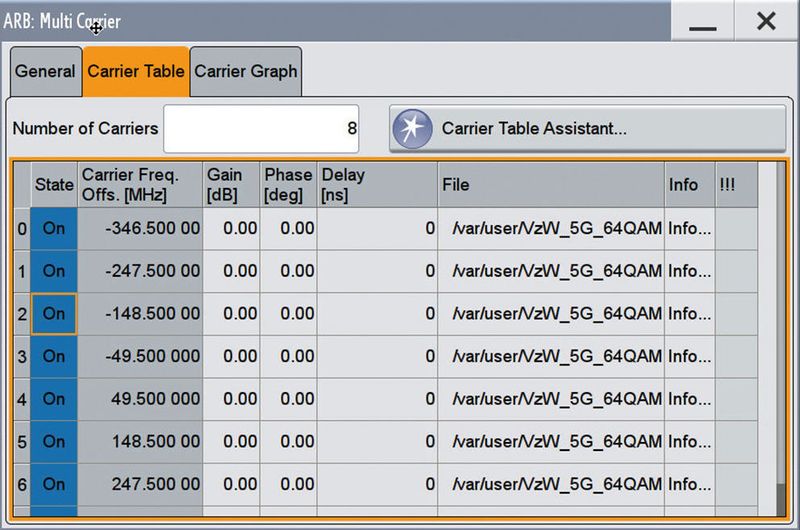Click the Gain value for carrier 4

tap(231, 399)
